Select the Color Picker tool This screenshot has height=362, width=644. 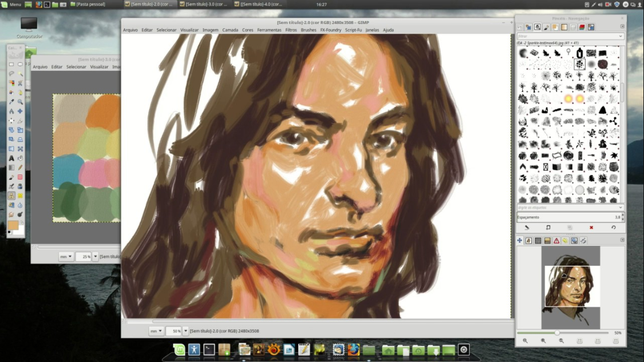pos(11,102)
